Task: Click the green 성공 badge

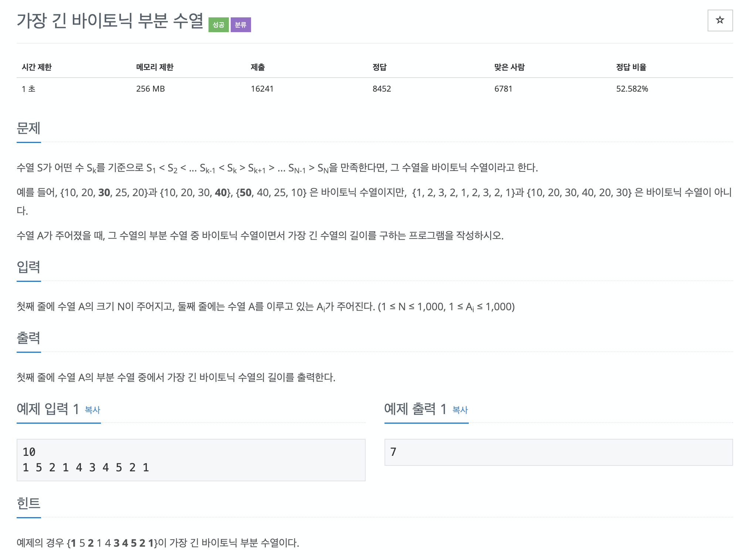Action: point(218,25)
